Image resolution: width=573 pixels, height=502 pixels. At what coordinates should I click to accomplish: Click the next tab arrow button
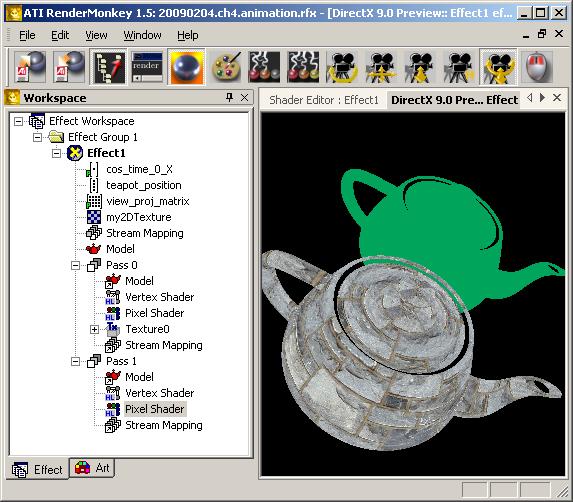(543, 98)
